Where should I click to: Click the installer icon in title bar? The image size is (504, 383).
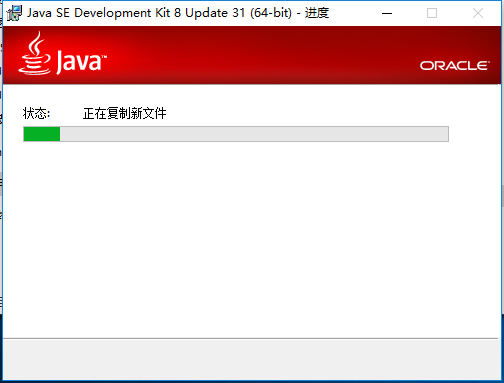[14, 13]
